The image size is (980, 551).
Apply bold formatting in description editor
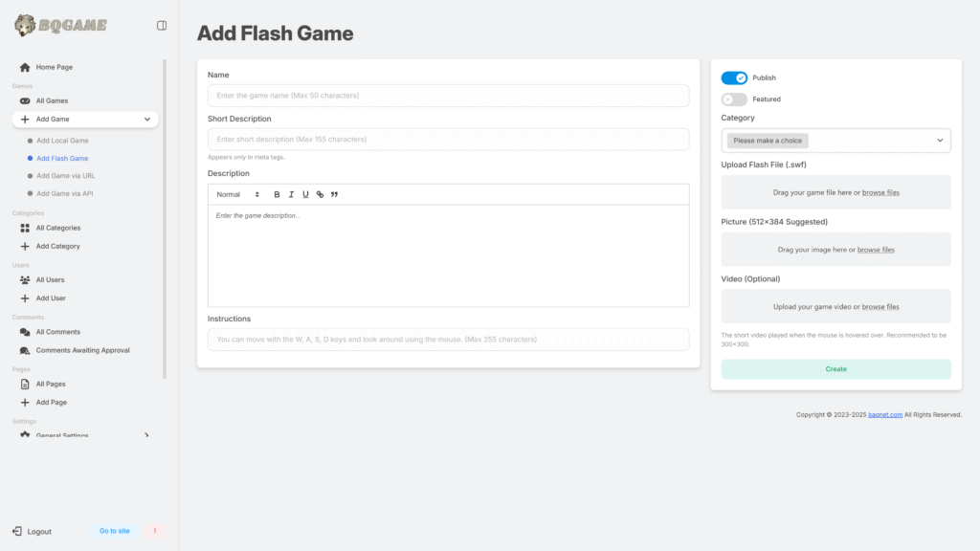pos(277,194)
